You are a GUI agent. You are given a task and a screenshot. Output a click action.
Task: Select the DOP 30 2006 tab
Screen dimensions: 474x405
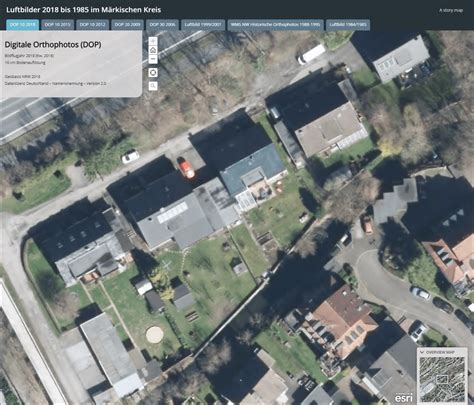[162, 25]
